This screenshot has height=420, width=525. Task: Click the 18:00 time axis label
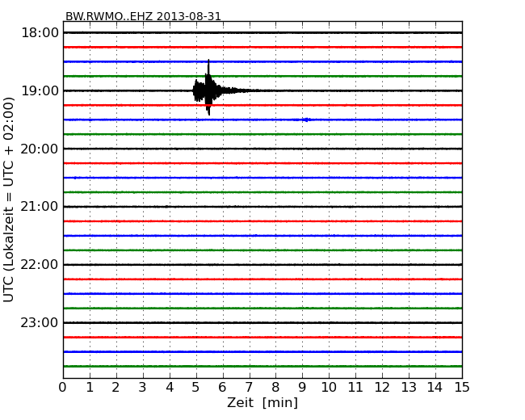point(40,33)
